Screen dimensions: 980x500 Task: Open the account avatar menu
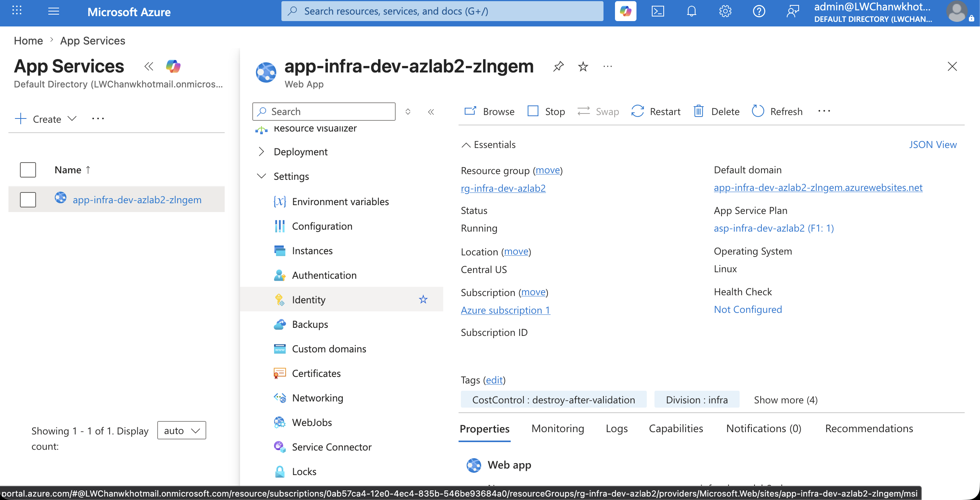pos(957,12)
